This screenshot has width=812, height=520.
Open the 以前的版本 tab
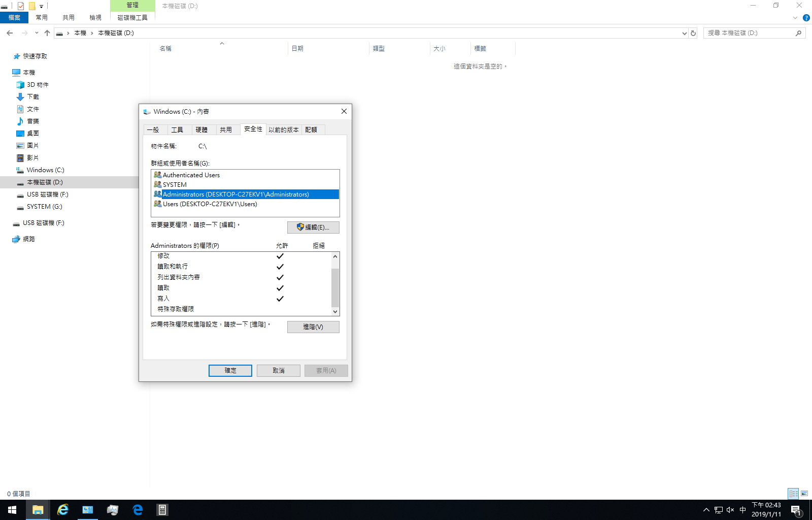click(284, 130)
